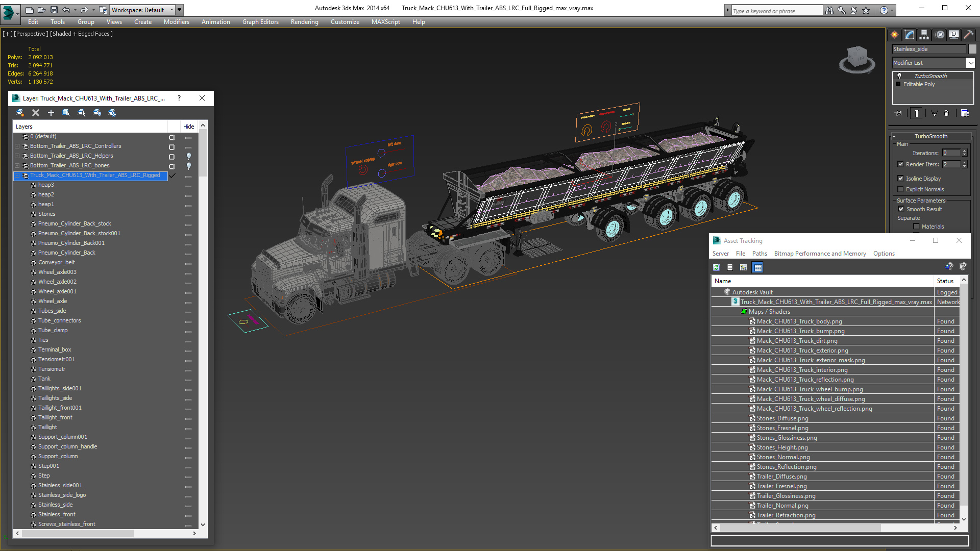
Task: Click Hide/Unhide All Layers icon
Action: click(x=97, y=113)
